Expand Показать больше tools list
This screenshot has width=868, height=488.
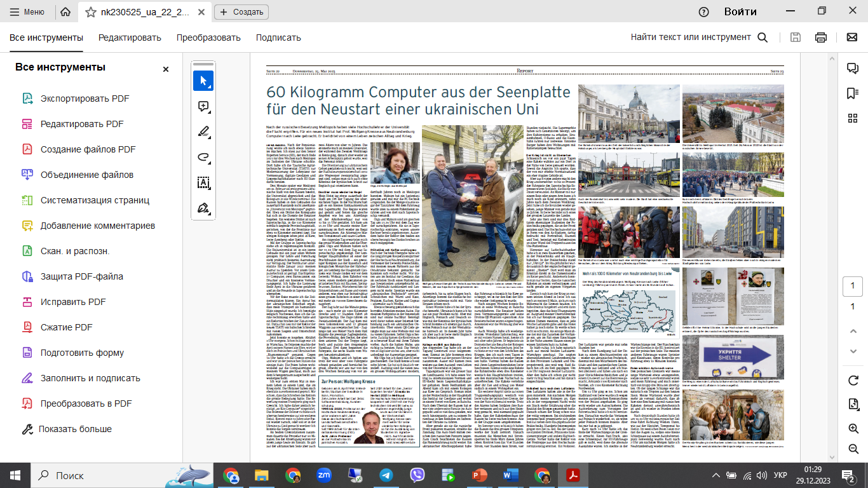[x=66, y=429]
